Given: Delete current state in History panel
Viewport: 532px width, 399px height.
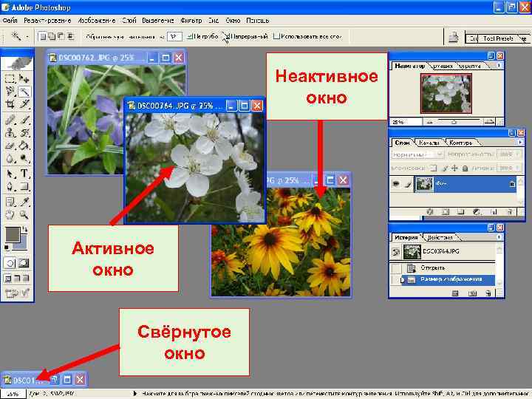Looking at the screenshot, I should pyautogui.click(x=488, y=293).
